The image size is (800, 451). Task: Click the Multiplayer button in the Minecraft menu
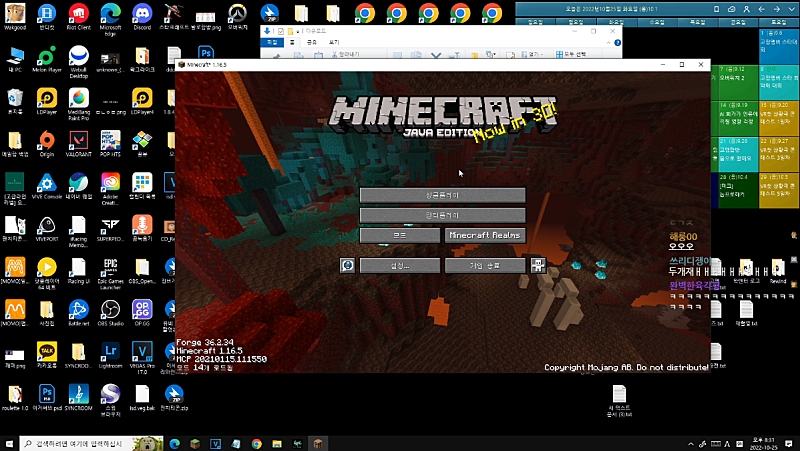442,215
